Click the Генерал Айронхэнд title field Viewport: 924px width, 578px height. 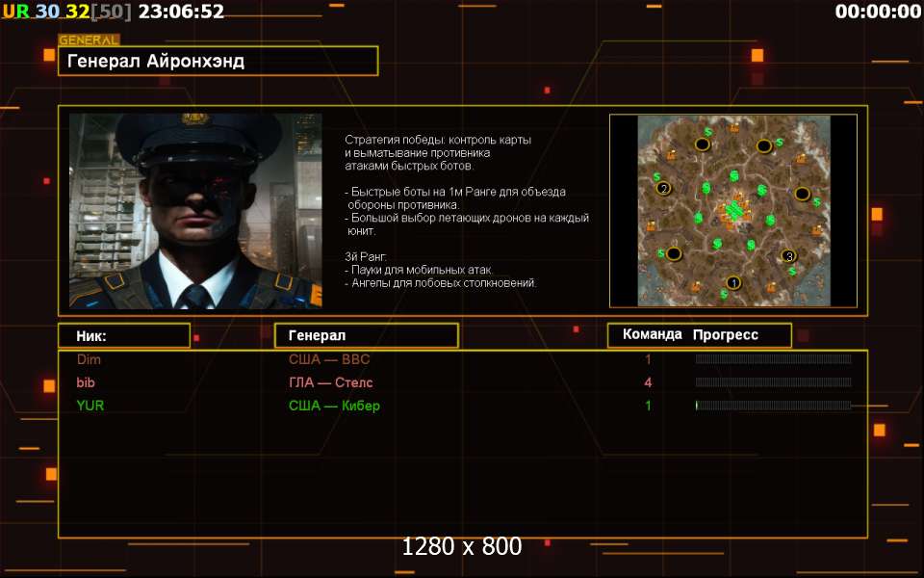(218, 61)
